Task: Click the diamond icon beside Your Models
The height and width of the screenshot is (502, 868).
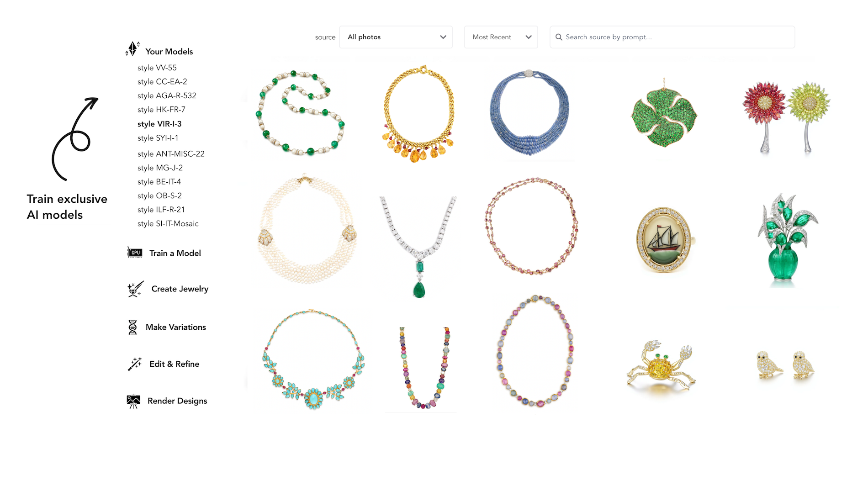Action: [132, 49]
